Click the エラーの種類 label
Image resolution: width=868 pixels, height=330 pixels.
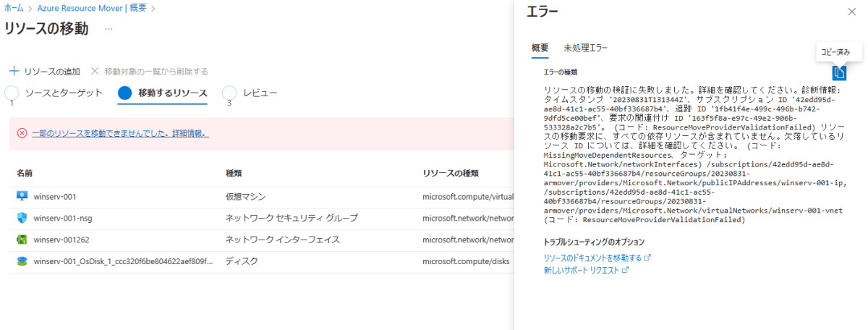click(560, 72)
